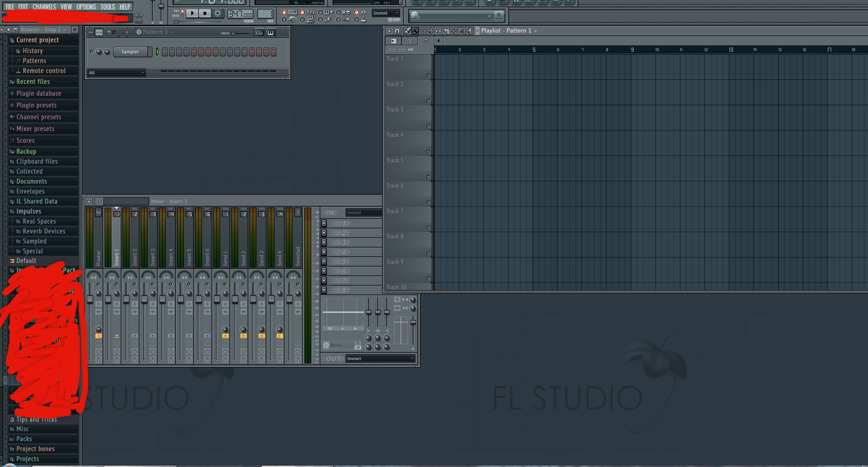The width and height of the screenshot is (868, 467).
Task: Open the OPTIONS menu
Action: (x=86, y=6)
